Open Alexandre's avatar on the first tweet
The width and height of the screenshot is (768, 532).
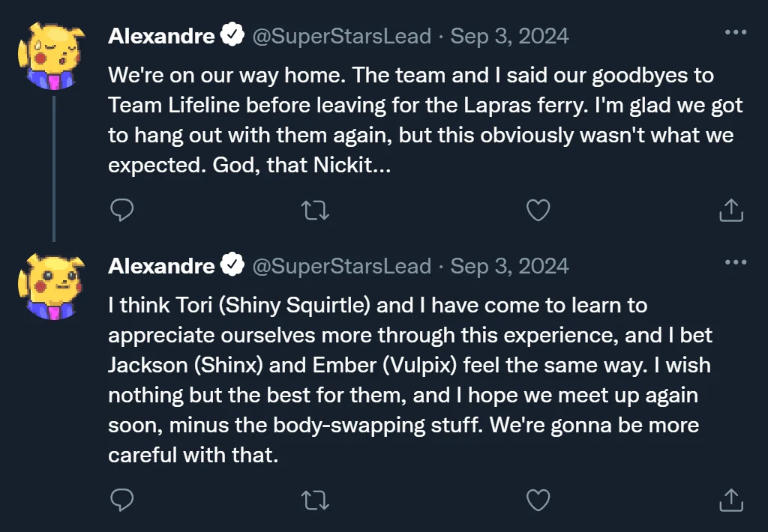pos(50,55)
